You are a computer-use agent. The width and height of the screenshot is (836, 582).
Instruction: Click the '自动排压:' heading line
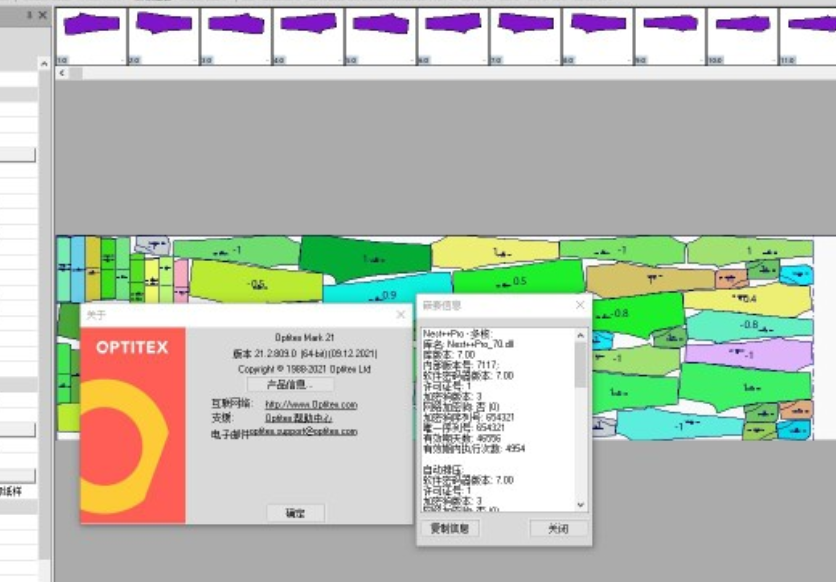[x=443, y=470]
